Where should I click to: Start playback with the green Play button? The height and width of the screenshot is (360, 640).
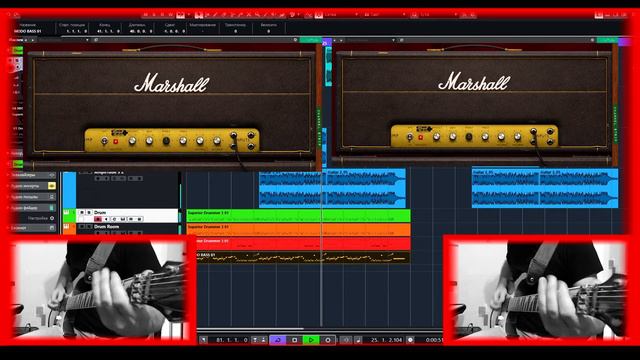pos(311,340)
